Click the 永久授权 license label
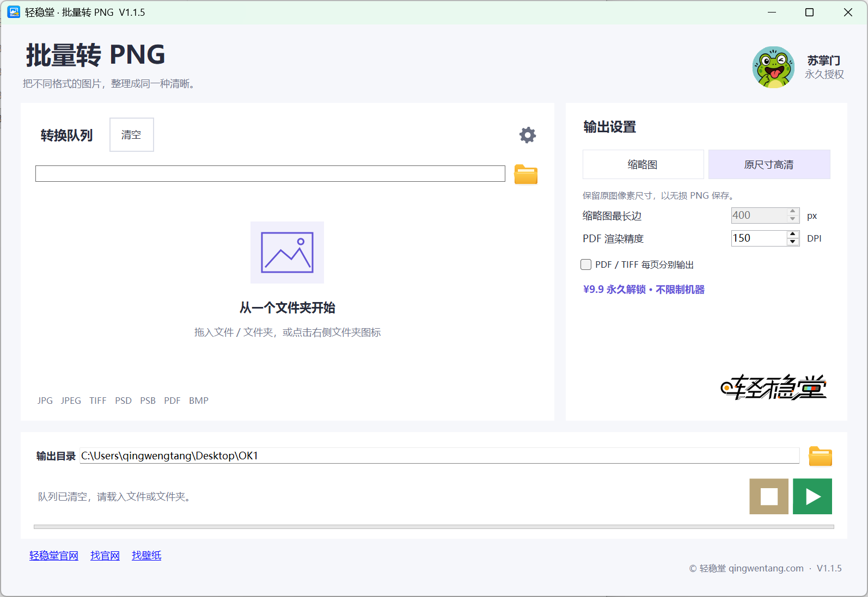The image size is (868, 597). 824,75
